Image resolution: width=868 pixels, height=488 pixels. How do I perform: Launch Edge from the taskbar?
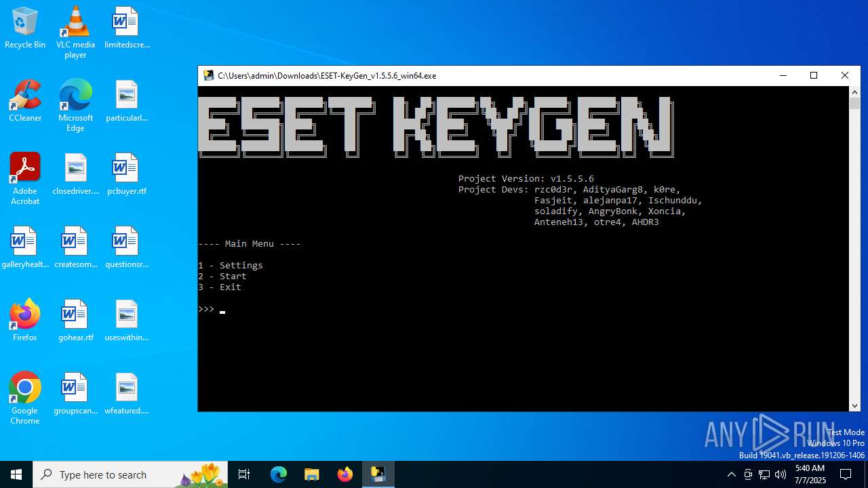click(x=279, y=474)
